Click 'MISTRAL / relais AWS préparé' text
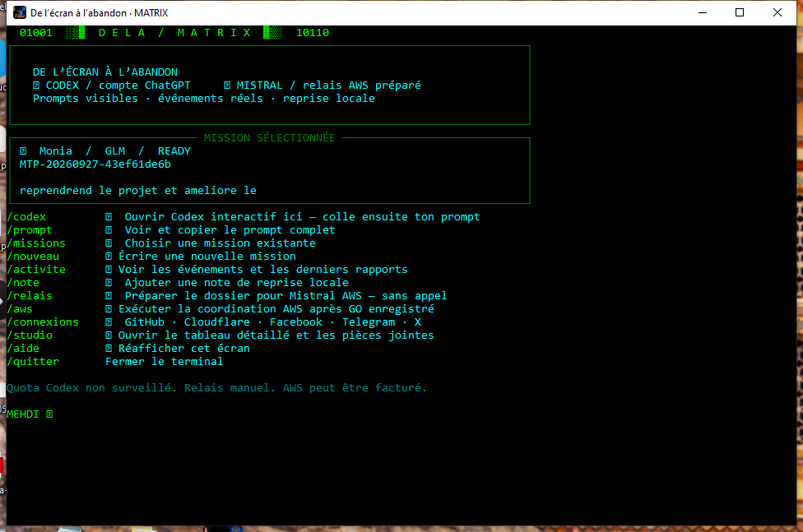Screen dimensions: 803x532 [x=328, y=86]
